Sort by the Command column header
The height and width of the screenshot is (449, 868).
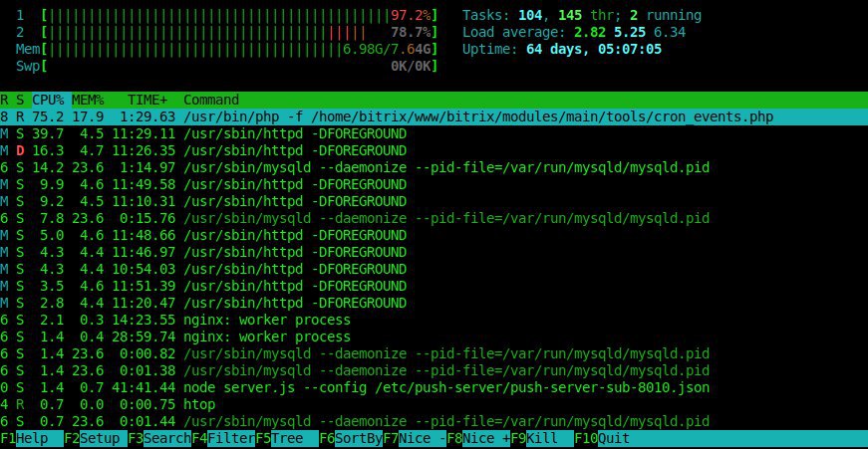coord(211,101)
